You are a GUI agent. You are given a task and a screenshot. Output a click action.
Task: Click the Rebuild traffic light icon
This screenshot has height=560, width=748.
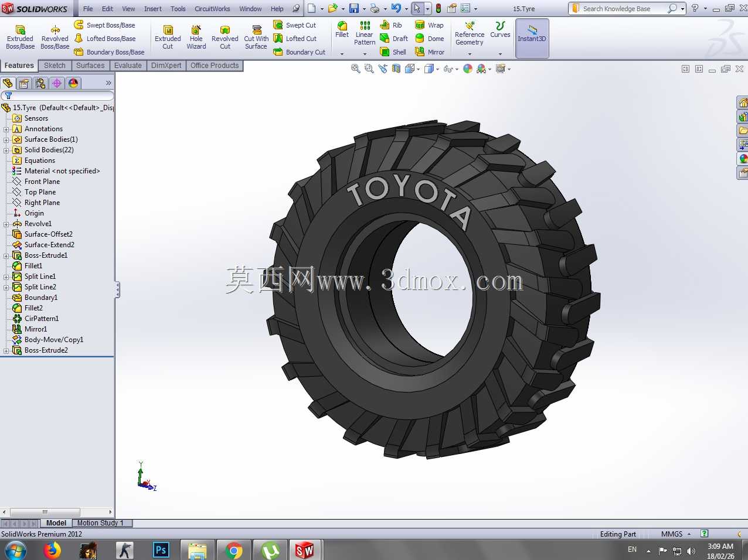[438, 8]
